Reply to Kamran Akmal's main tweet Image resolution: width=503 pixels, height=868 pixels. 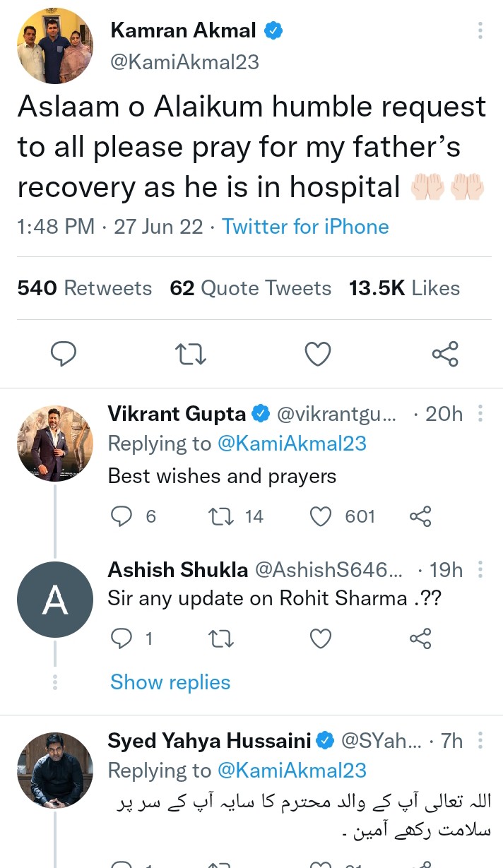coord(64,353)
